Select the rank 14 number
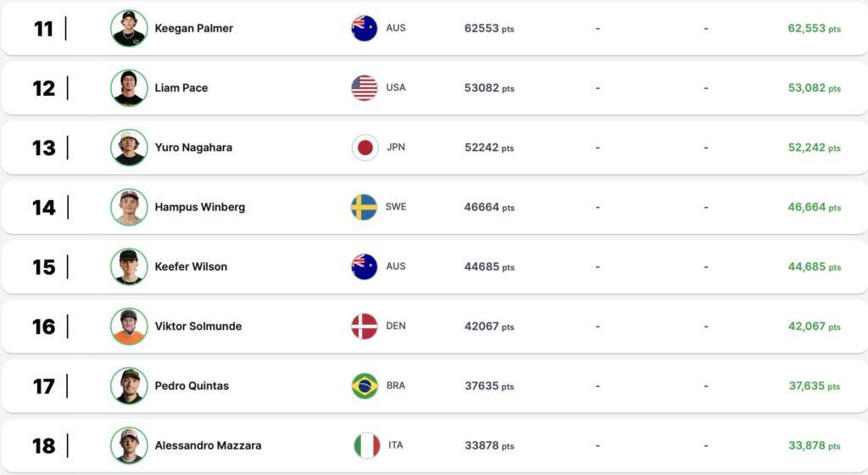This screenshot has height=475, width=868. click(44, 207)
